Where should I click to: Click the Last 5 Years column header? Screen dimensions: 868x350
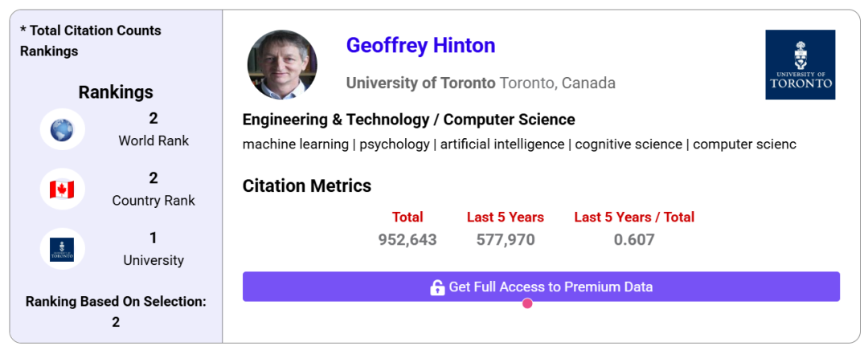(506, 218)
